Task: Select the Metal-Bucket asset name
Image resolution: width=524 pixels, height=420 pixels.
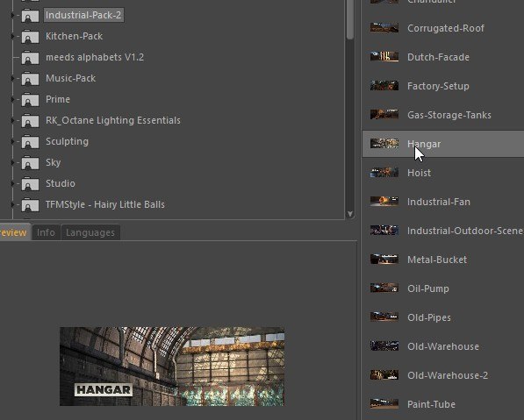Action: pyautogui.click(x=437, y=260)
